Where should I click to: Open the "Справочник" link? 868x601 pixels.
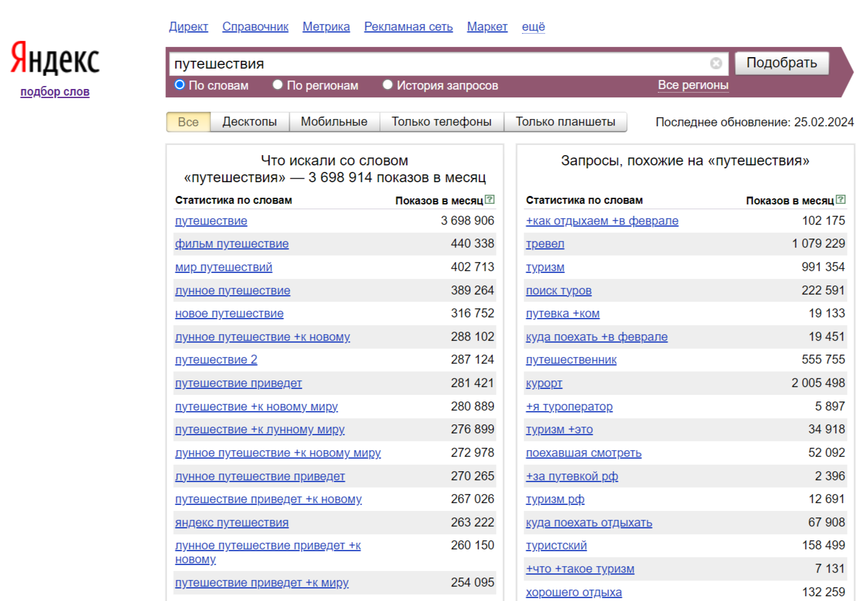point(255,26)
